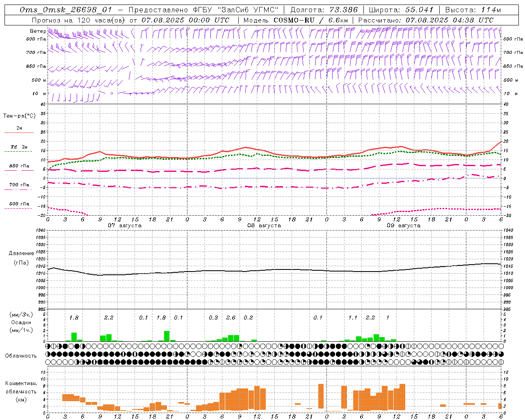Click the "10 м" wind level label on left
Screen dimensions: 525x420
[x=39, y=94]
